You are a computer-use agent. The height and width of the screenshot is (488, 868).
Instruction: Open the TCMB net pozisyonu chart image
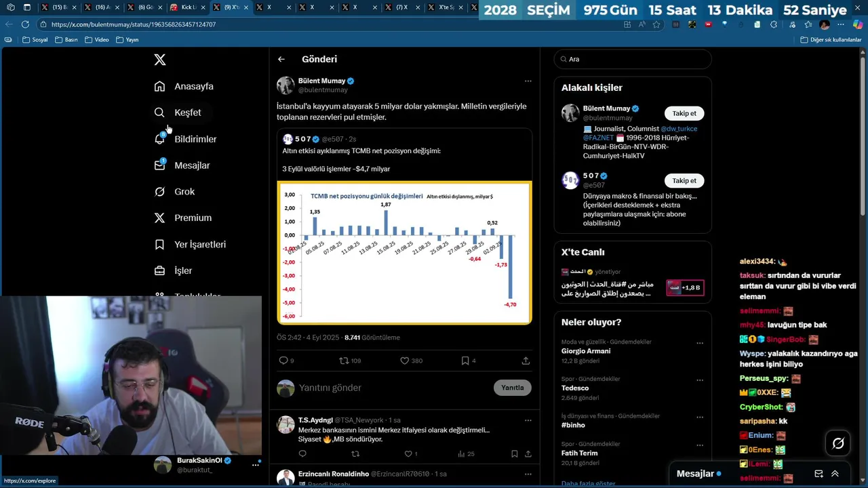click(405, 253)
